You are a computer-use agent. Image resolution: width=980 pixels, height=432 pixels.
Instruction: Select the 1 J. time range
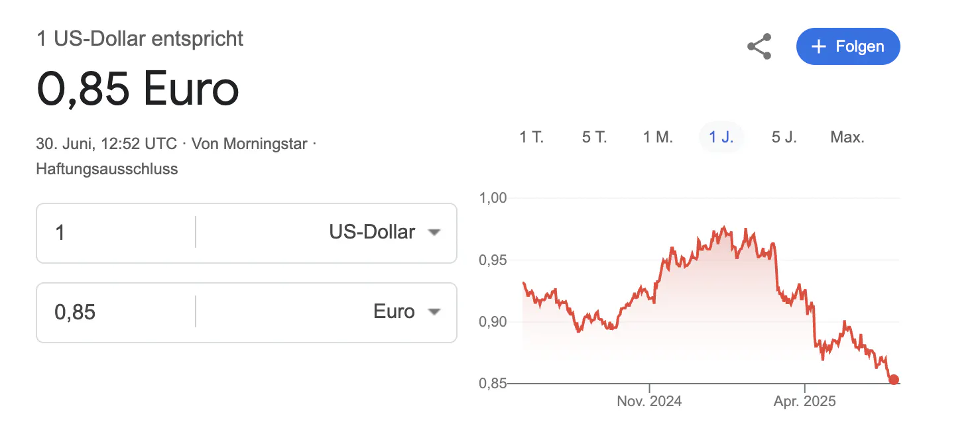[x=721, y=137]
